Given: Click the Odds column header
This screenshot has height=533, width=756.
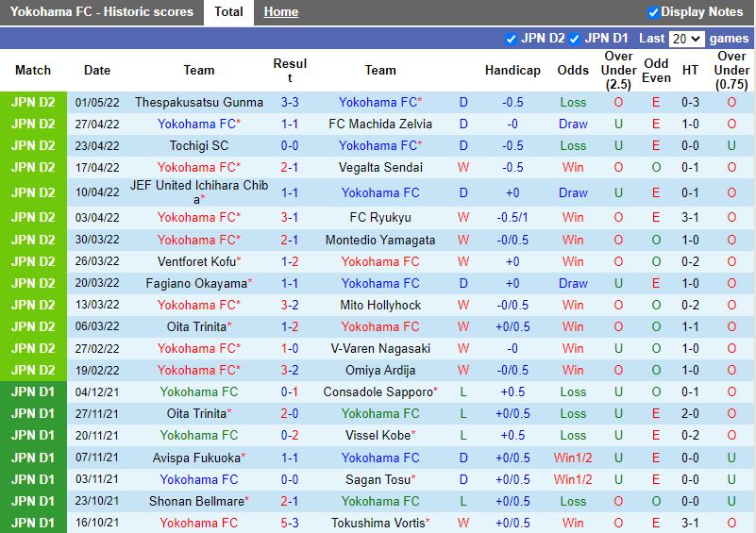Looking at the screenshot, I should pos(573,71).
